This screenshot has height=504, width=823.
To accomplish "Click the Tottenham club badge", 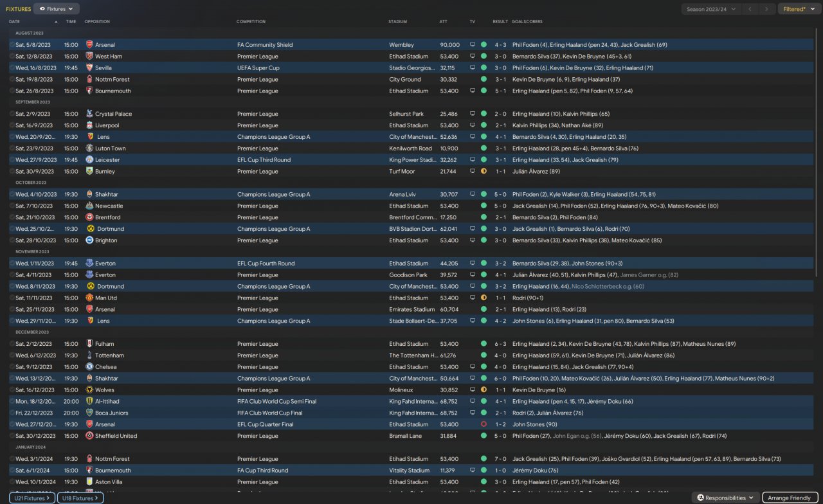I will coord(89,355).
